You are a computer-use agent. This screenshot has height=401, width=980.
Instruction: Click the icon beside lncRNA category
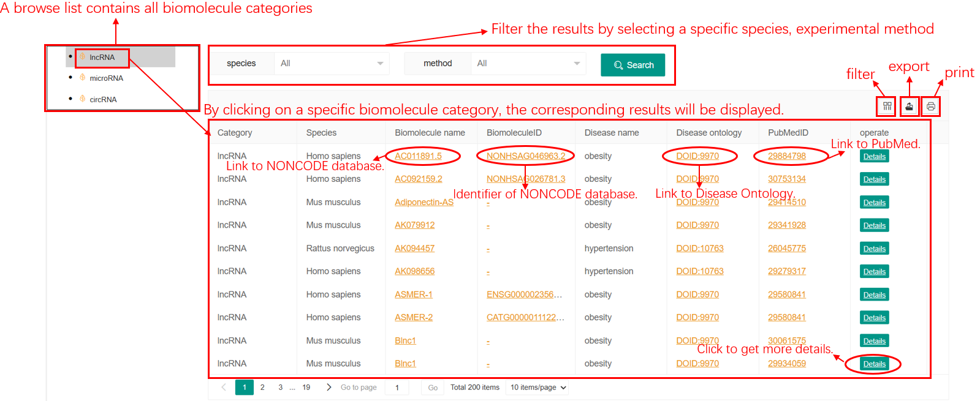click(x=82, y=57)
